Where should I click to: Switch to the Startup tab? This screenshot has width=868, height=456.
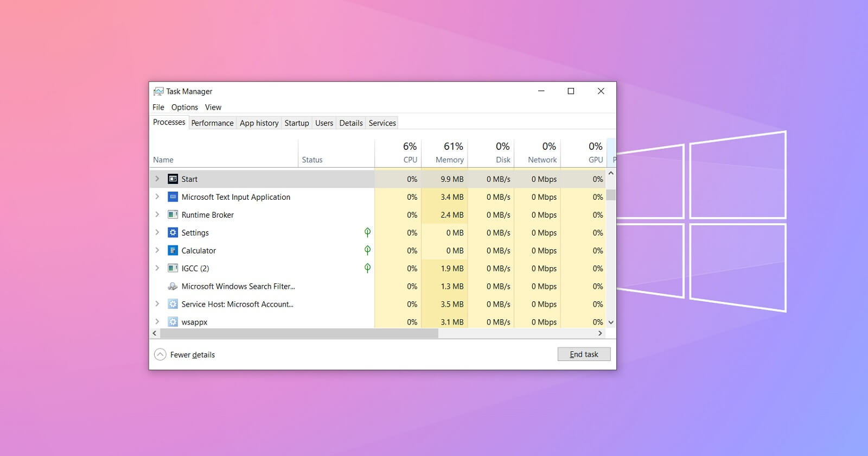tap(297, 123)
